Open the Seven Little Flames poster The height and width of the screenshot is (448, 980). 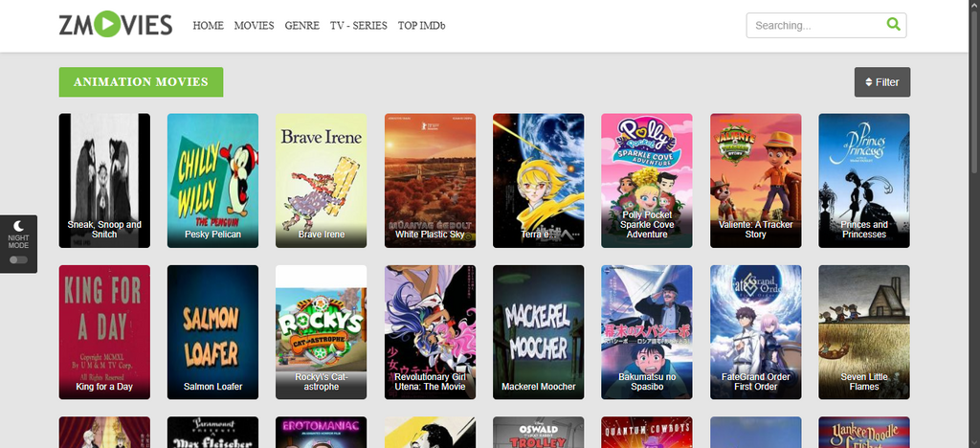[x=864, y=332]
